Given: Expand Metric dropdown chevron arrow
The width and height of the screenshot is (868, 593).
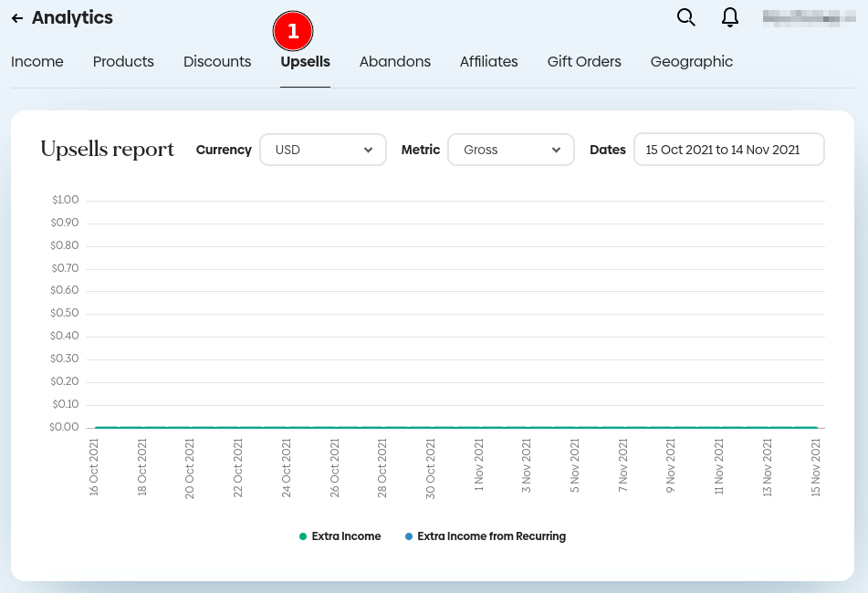Looking at the screenshot, I should tap(556, 150).
